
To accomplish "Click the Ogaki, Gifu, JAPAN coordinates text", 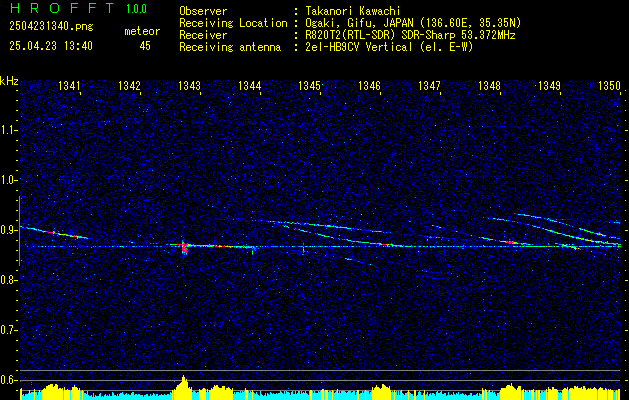I will click(412, 23).
